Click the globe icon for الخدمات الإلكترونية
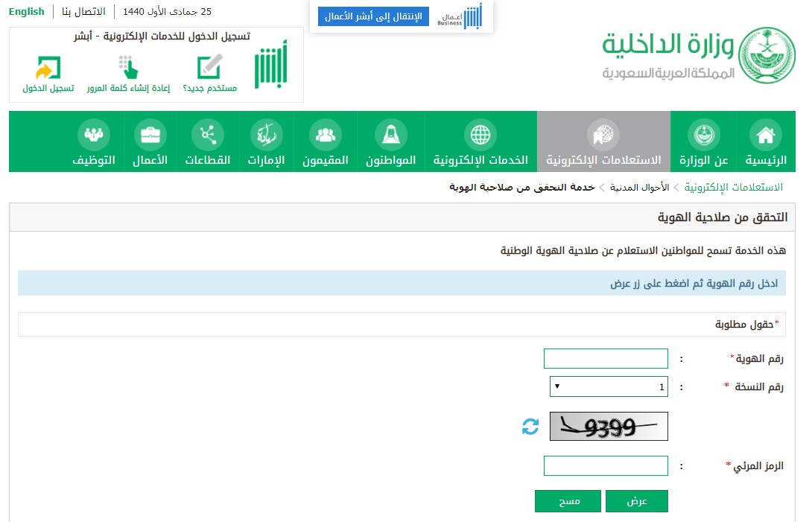The image size is (812, 522). coord(480,135)
